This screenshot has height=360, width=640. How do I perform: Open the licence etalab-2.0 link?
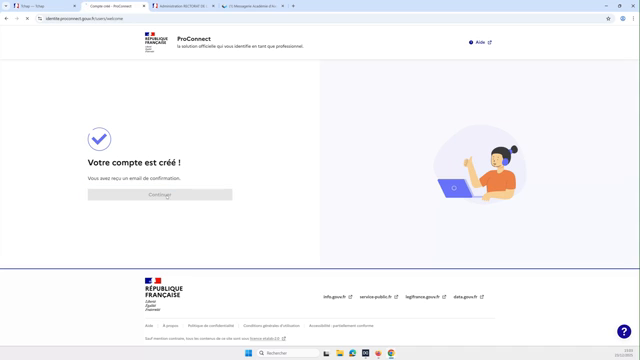[x=268, y=338]
